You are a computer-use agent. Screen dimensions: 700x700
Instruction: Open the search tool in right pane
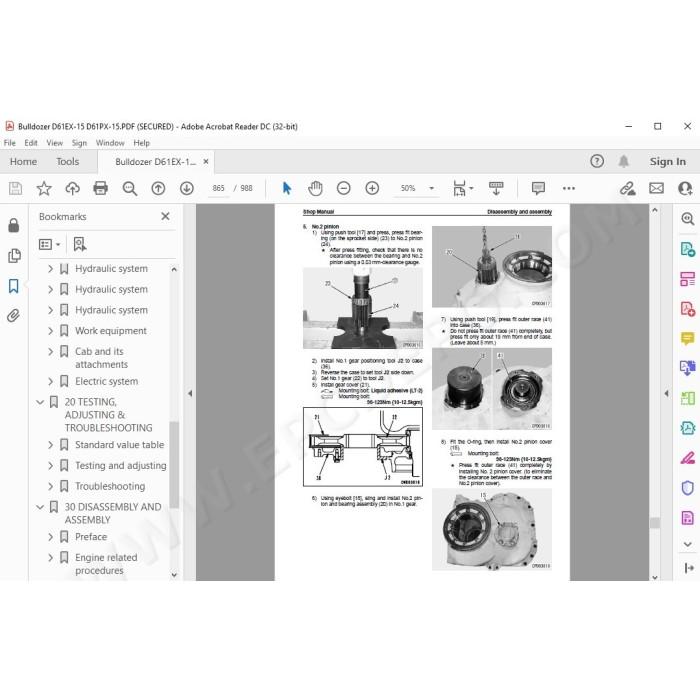[x=688, y=219]
